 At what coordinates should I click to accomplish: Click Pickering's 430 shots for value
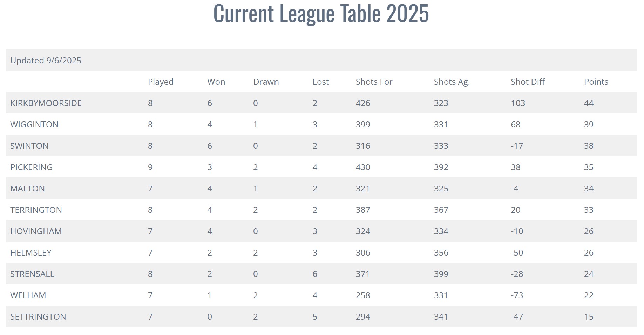(363, 167)
